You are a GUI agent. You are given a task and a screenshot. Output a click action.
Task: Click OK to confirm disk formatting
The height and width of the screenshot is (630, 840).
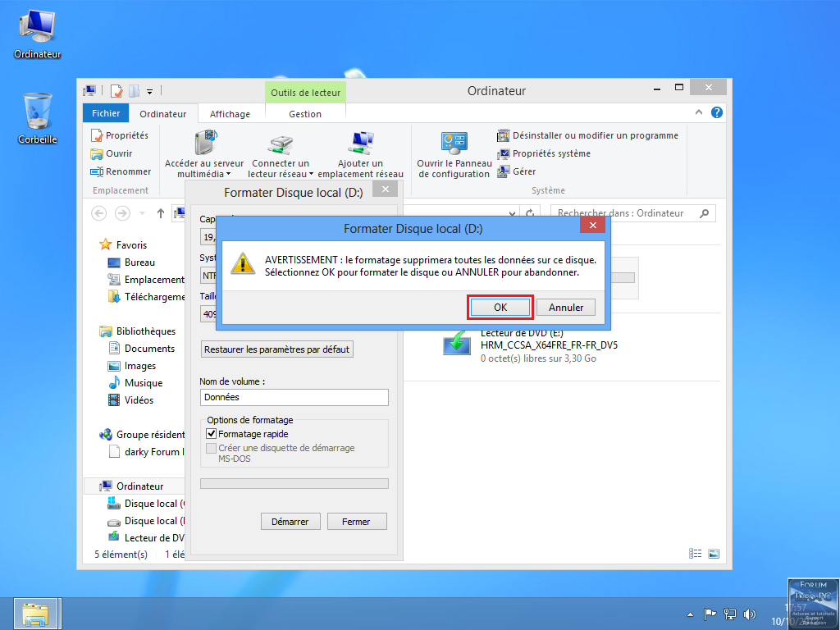click(500, 308)
